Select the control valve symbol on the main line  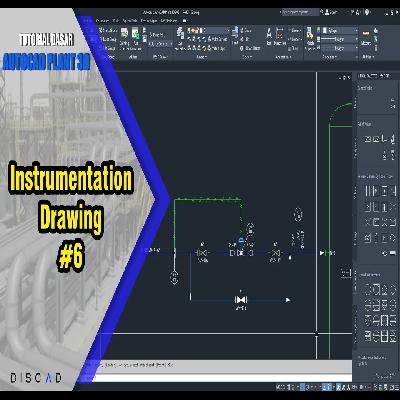(241, 253)
